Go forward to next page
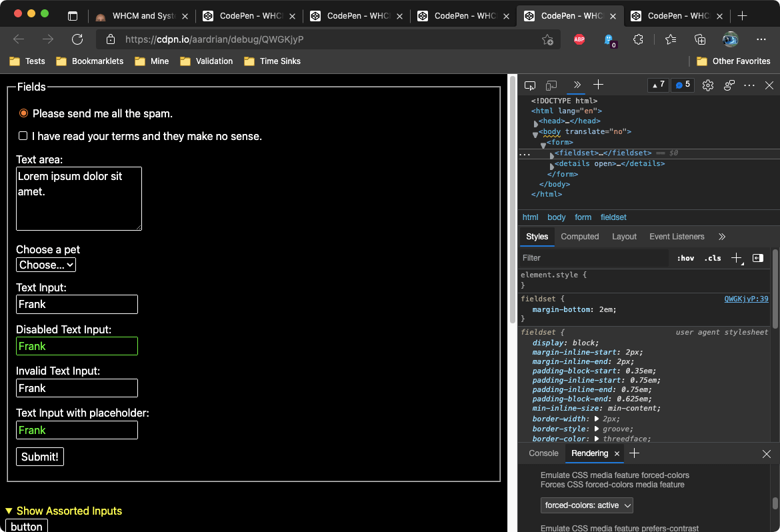 coord(48,39)
